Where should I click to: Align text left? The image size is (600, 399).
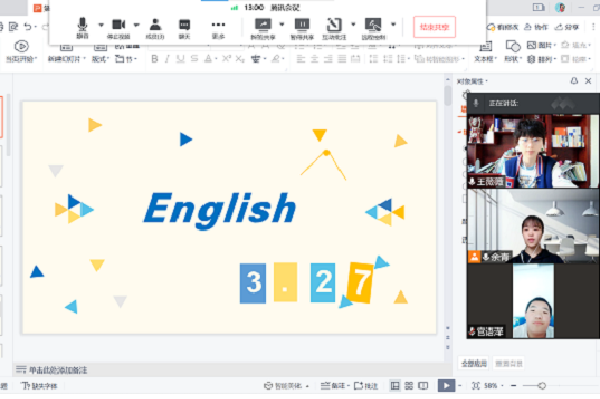click(x=301, y=59)
